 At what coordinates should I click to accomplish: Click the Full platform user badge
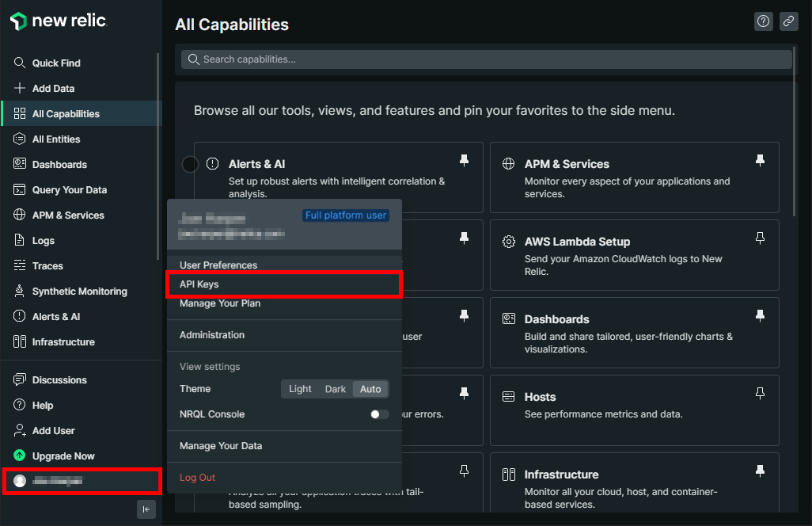345,215
